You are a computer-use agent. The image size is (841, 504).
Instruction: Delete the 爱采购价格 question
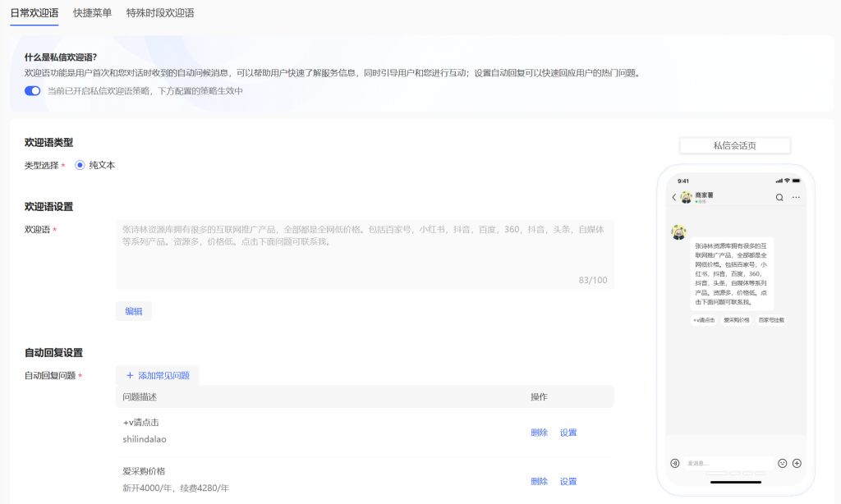point(539,481)
